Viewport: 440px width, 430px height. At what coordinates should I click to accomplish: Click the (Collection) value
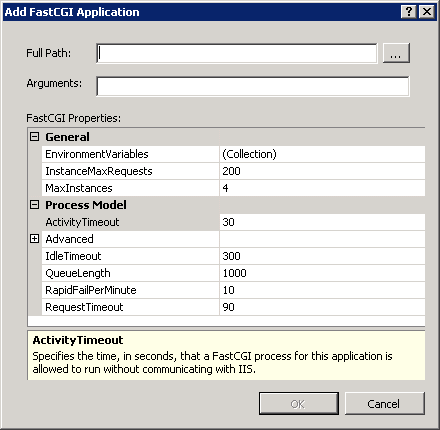[249, 154]
